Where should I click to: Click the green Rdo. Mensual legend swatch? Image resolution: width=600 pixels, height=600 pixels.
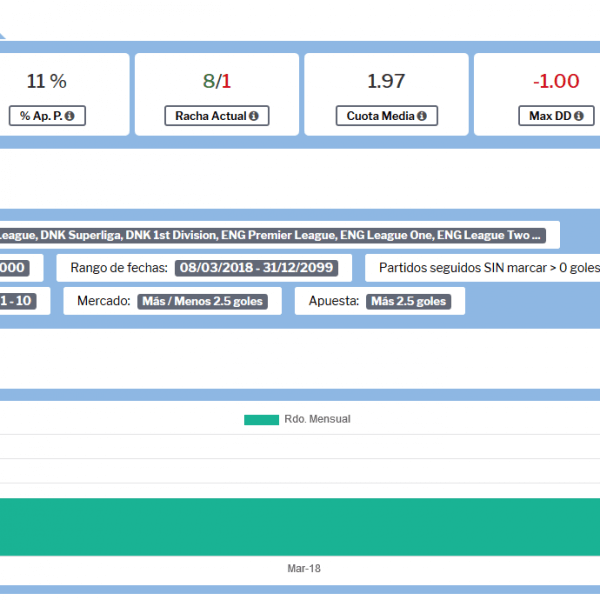click(261, 419)
